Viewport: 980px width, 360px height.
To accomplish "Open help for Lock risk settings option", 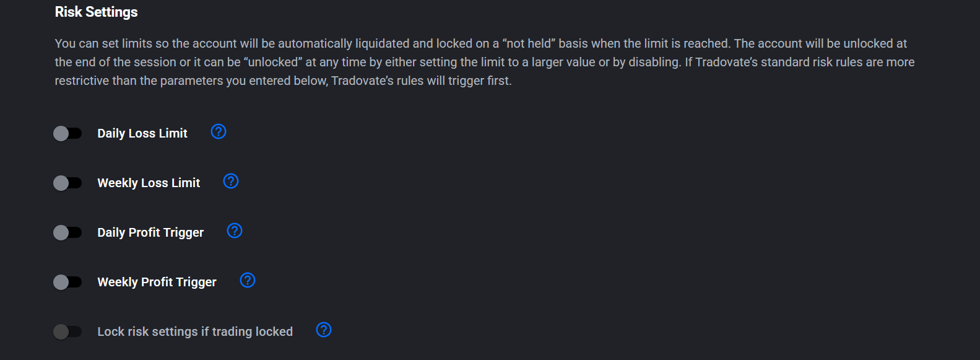I will click(x=324, y=330).
